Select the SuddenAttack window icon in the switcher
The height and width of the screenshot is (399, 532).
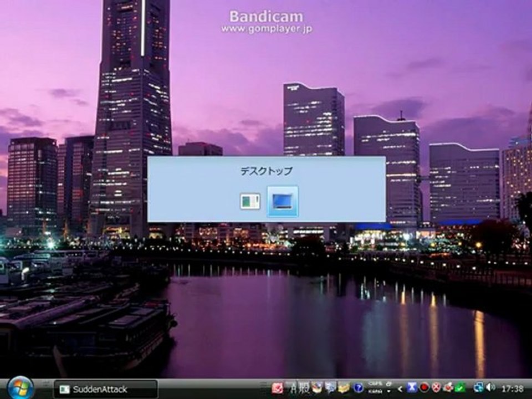pos(250,202)
